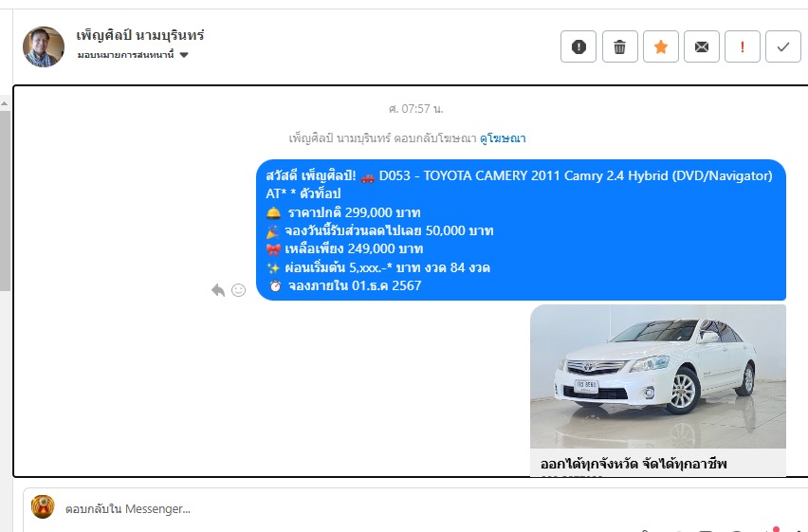Click the contact name เพ็ญศิลป์ นามบุรินทร์ in header
808x532 pixels.
[x=140, y=35]
